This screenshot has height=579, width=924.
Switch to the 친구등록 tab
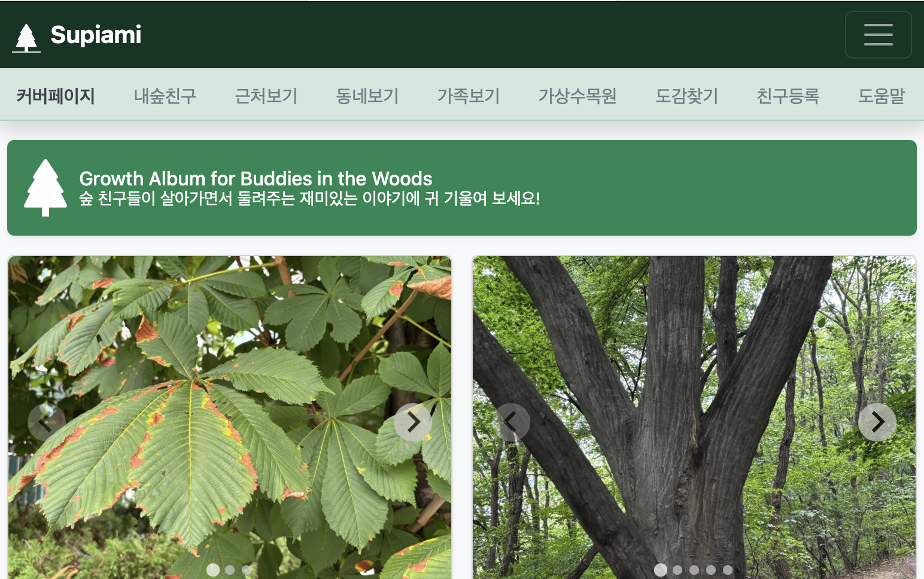tap(788, 96)
